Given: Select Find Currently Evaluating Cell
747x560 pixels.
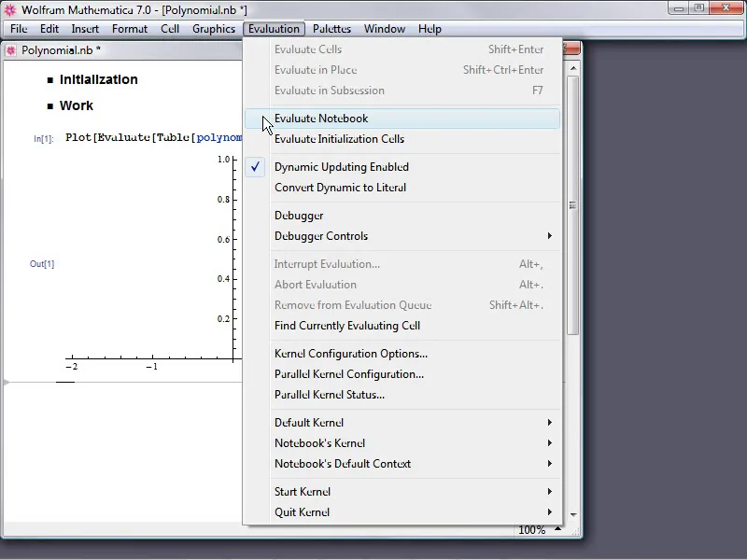Looking at the screenshot, I should [x=346, y=326].
